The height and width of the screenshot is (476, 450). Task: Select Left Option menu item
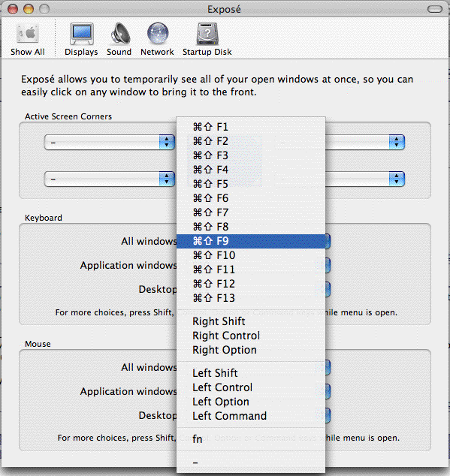click(251, 402)
